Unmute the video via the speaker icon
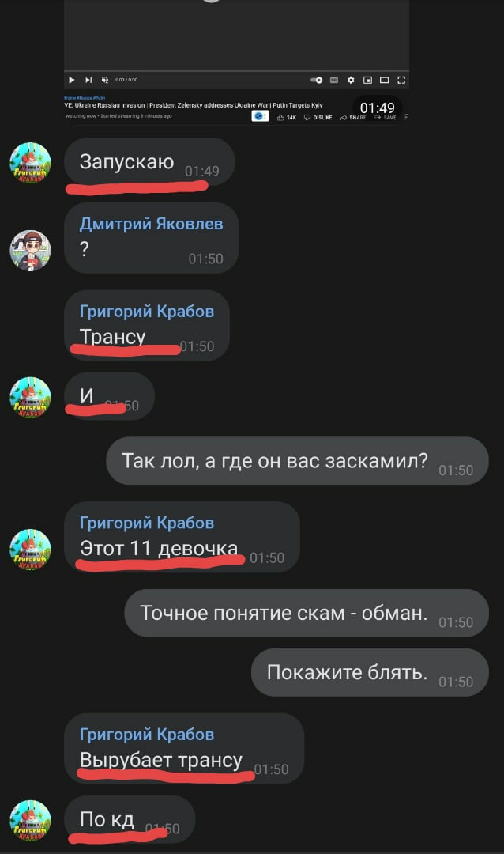 point(105,80)
